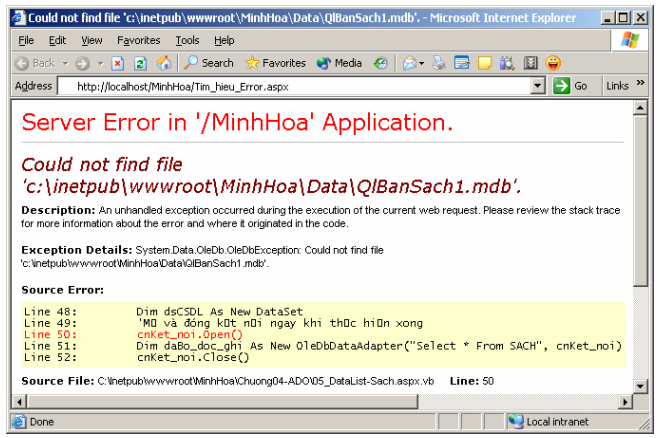Open the Favorites star button

[x=276, y=62]
